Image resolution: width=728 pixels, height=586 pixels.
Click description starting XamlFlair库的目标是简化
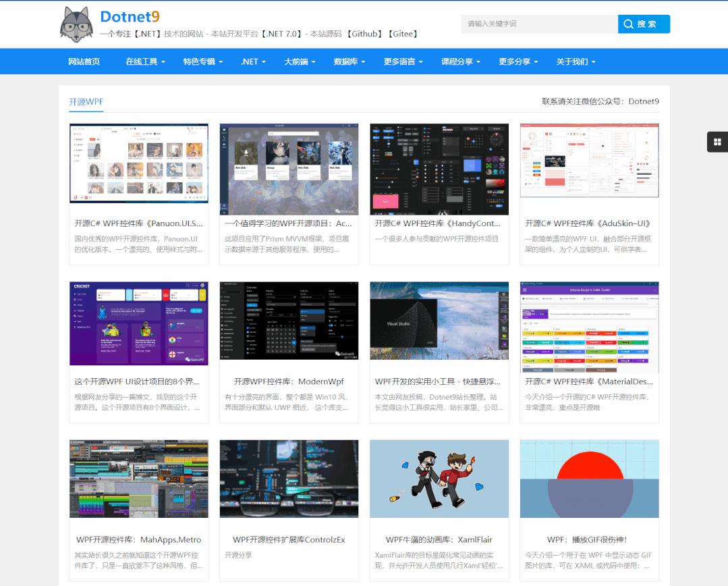click(439, 560)
